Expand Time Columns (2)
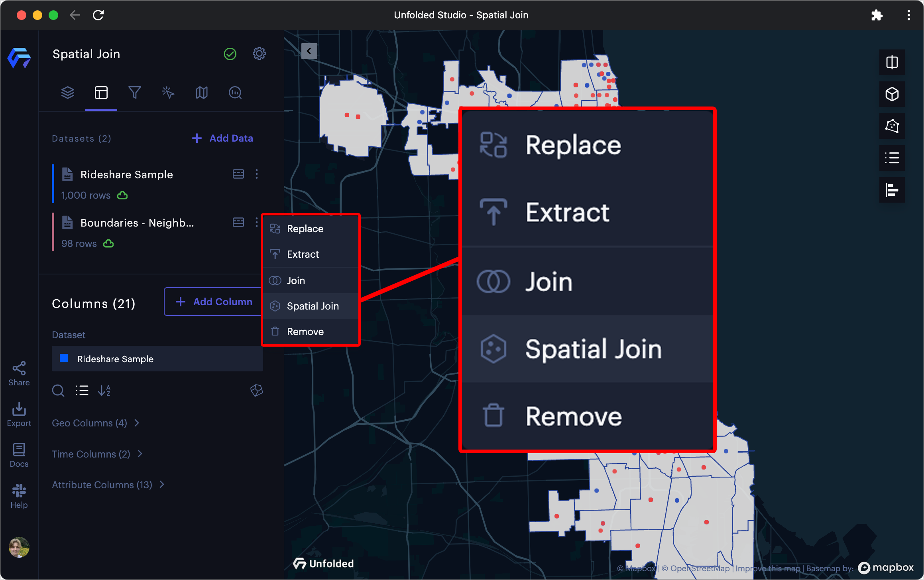This screenshot has width=924, height=580. pyautogui.click(x=97, y=454)
